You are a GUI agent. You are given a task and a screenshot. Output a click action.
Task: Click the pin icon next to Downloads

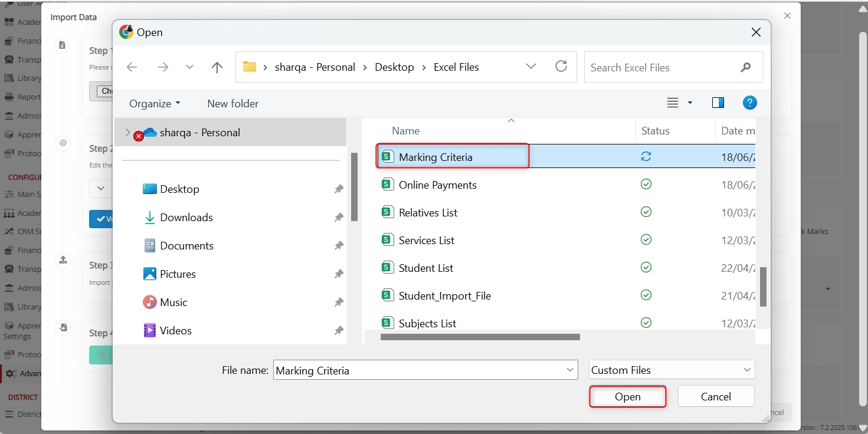coord(339,218)
